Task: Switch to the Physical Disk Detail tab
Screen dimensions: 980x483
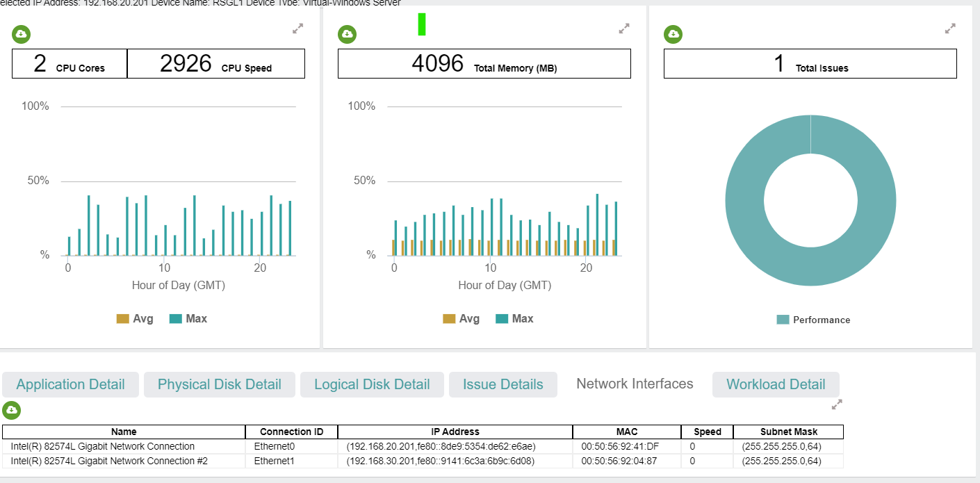Action: [x=220, y=384]
